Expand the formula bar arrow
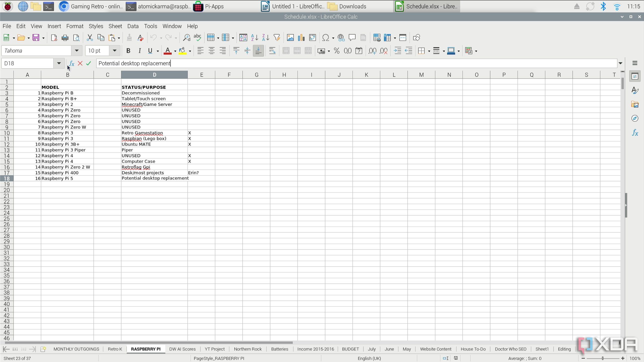 (x=621, y=63)
